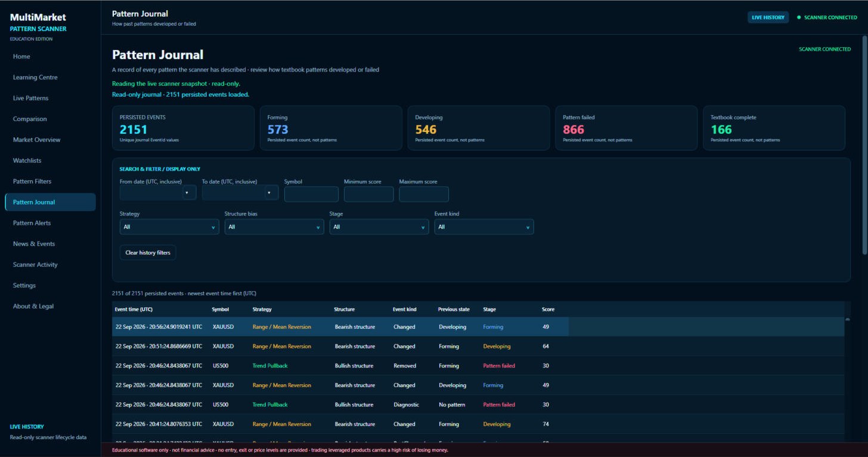Click the Minimum score input
The width and height of the screenshot is (868, 457).
point(368,194)
